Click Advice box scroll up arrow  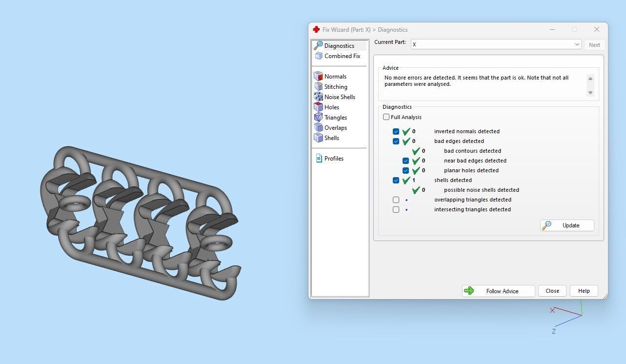590,79
